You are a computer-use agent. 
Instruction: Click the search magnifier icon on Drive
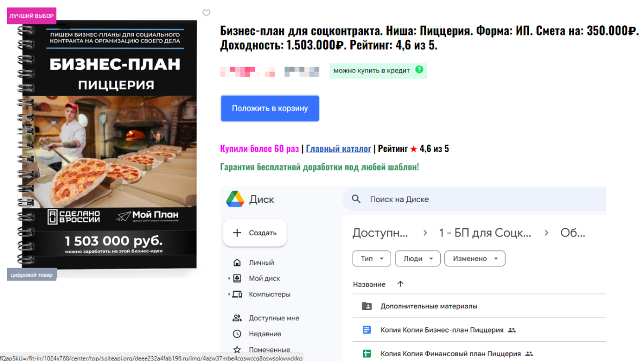pyautogui.click(x=356, y=199)
